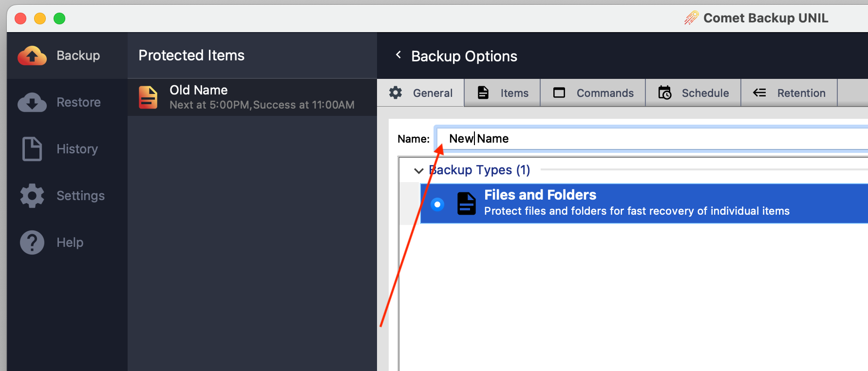Image resolution: width=868 pixels, height=371 pixels.
Task: Click the Files and Folders document icon
Action: click(466, 204)
